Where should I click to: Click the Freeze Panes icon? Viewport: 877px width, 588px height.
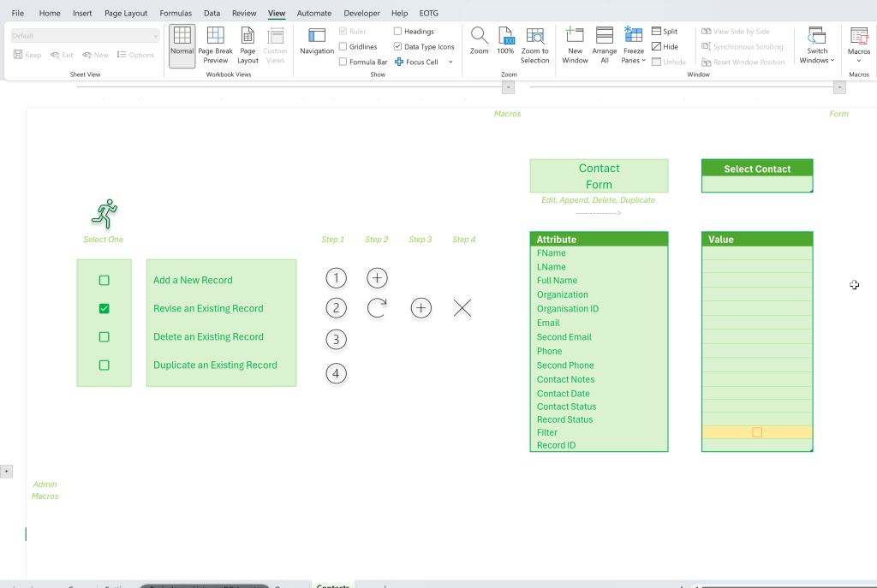[x=633, y=36]
